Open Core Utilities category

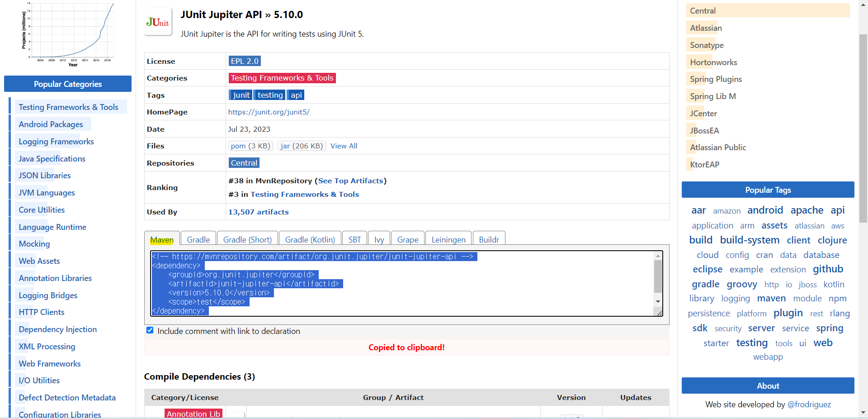42,209
